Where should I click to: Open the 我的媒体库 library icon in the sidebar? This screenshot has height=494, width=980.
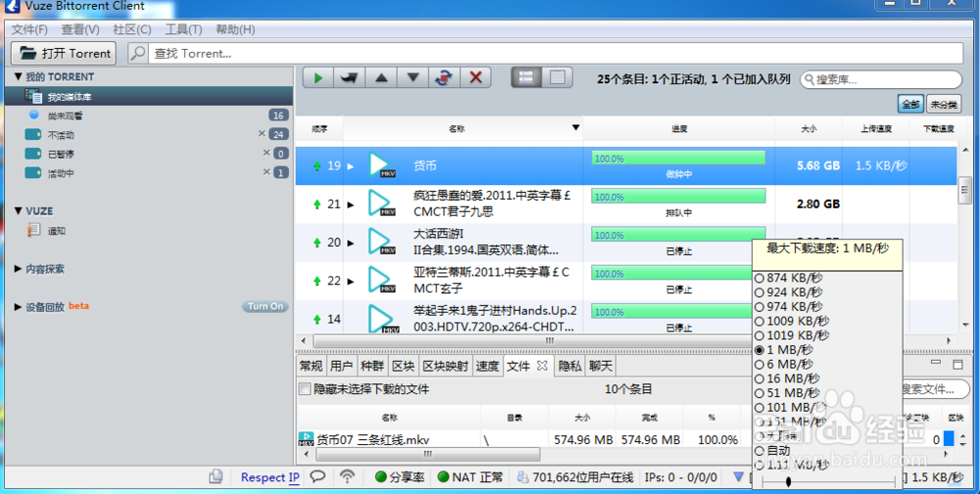pyautogui.click(x=33, y=96)
